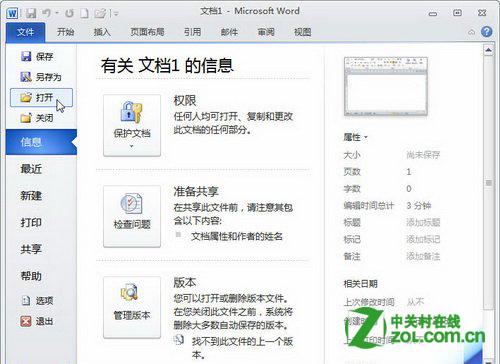Click the Undo arrow in quick access toolbar
The height and width of the screenshot is (364, 500).
pos(47,13)
